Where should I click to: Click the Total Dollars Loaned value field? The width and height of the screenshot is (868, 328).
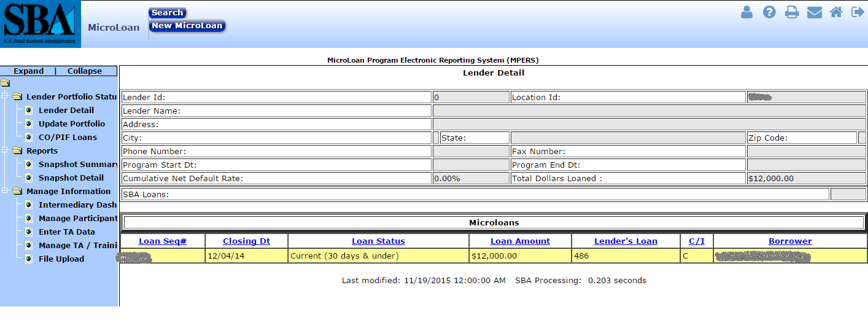tap(806, 178)
